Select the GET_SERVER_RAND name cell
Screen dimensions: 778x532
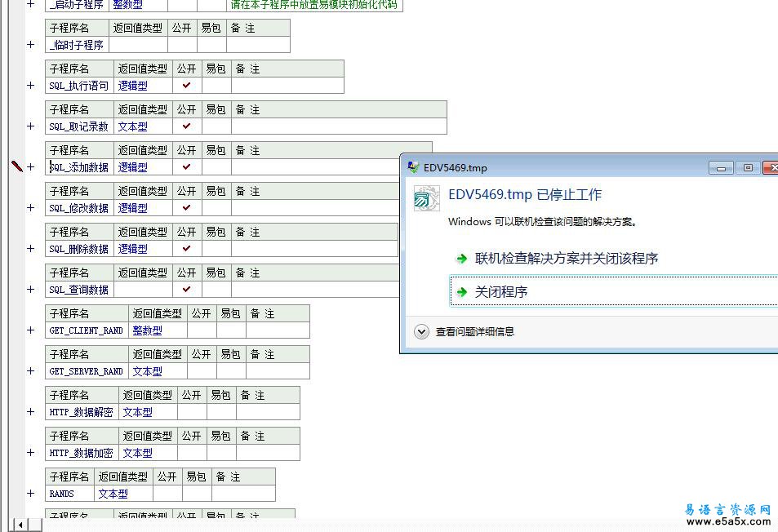[x=87, y=371]
